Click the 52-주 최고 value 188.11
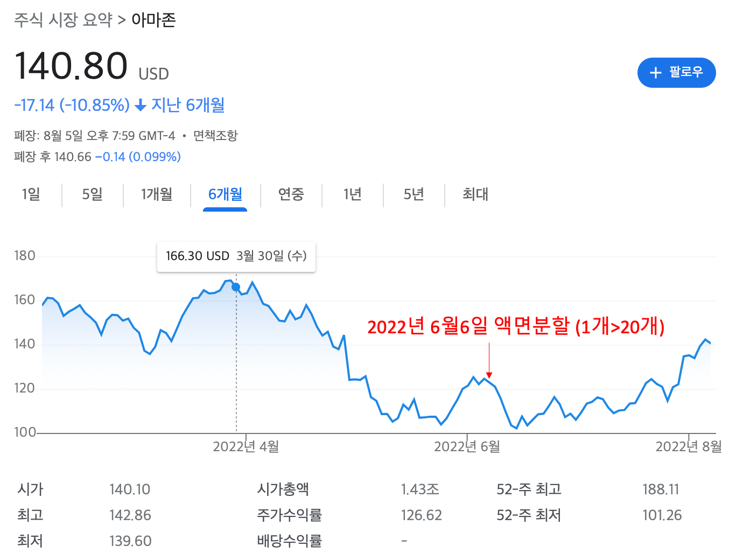 click(x=661, y=489)
